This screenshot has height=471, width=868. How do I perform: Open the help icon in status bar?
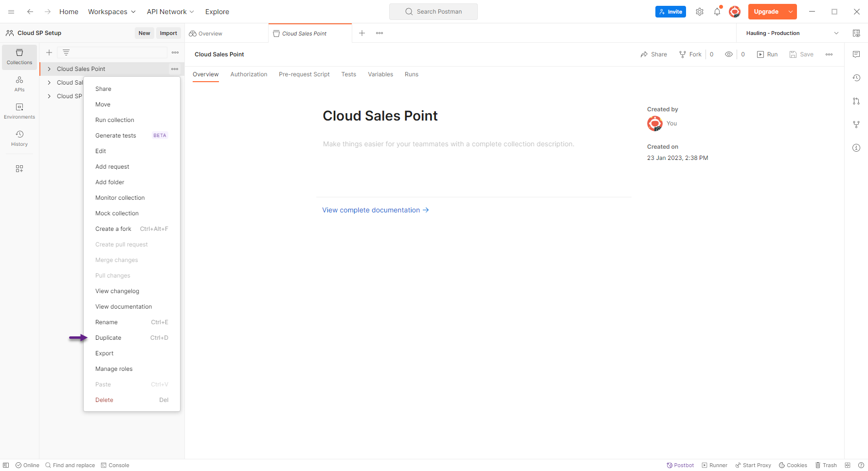click(x=861, y=465)
